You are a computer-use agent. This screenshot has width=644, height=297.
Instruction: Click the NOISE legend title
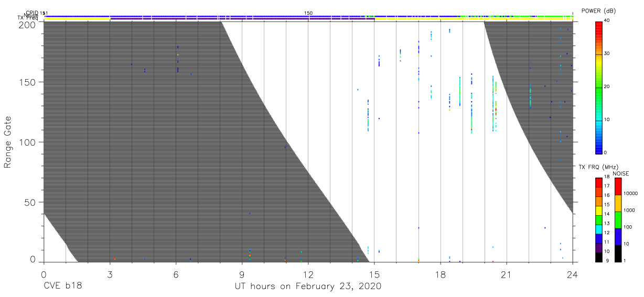click(621, 173)
